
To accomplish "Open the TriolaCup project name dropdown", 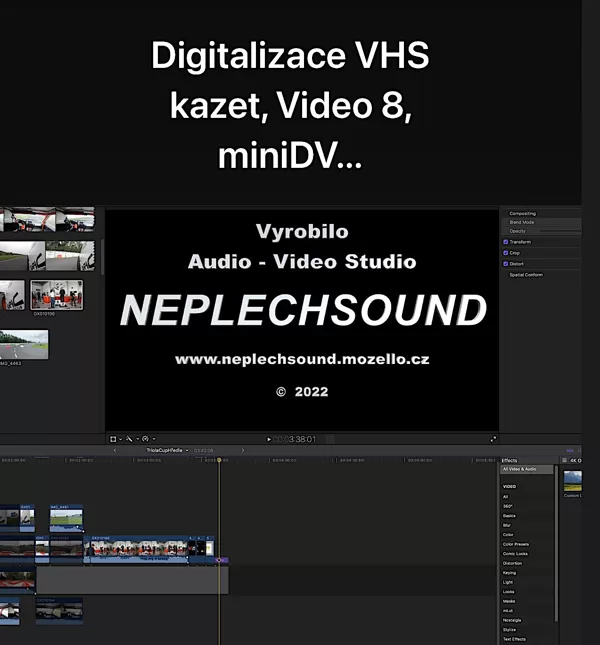I will [167, 450].
